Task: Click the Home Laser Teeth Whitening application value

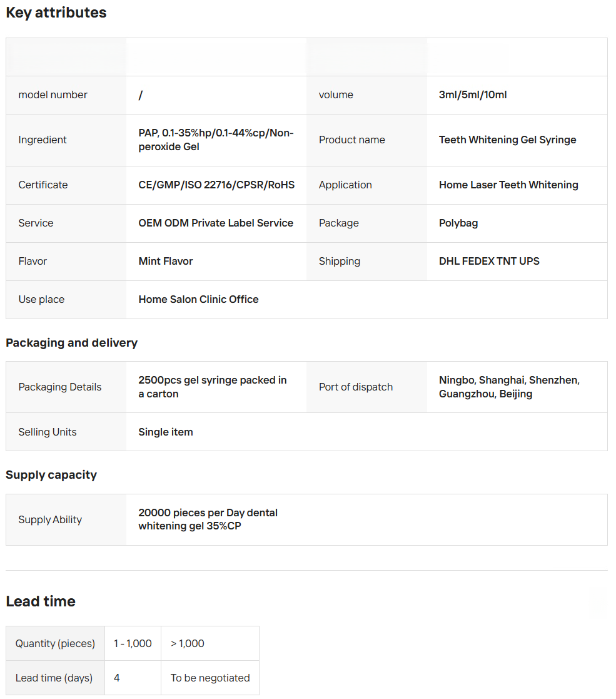Action: tap(508, 185)
